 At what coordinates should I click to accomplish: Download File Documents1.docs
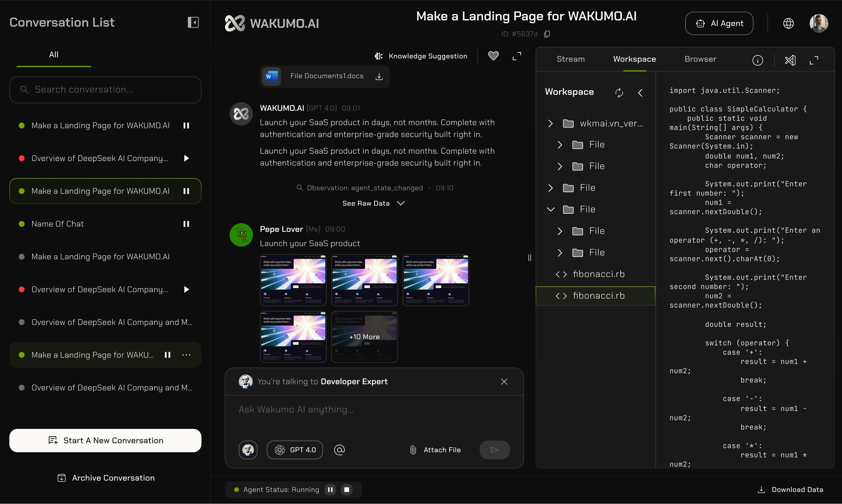(x=379, y=77)
